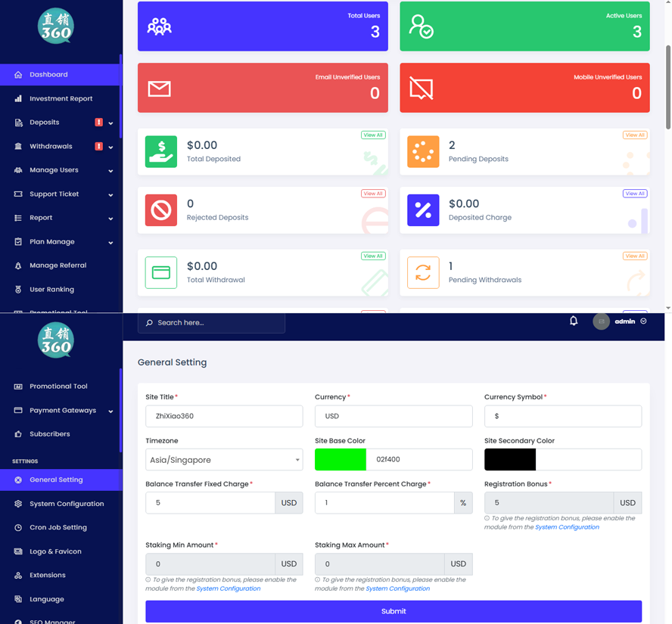672x624 pixels.
Task: Click the green Site Base Color swatch
Action: [x=341, y=460]
